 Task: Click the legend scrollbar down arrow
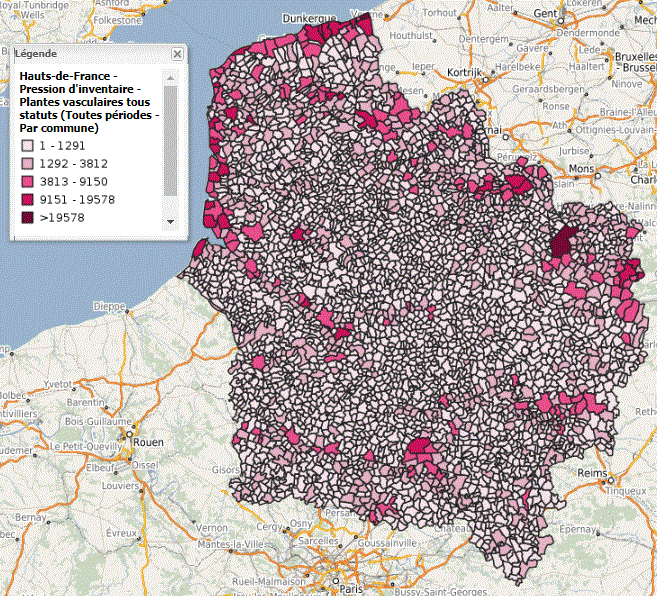tap(170, 221)
